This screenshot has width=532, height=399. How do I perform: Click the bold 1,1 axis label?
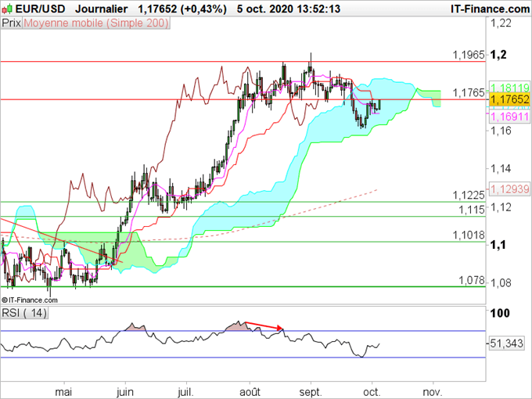[x=498, y=245]
